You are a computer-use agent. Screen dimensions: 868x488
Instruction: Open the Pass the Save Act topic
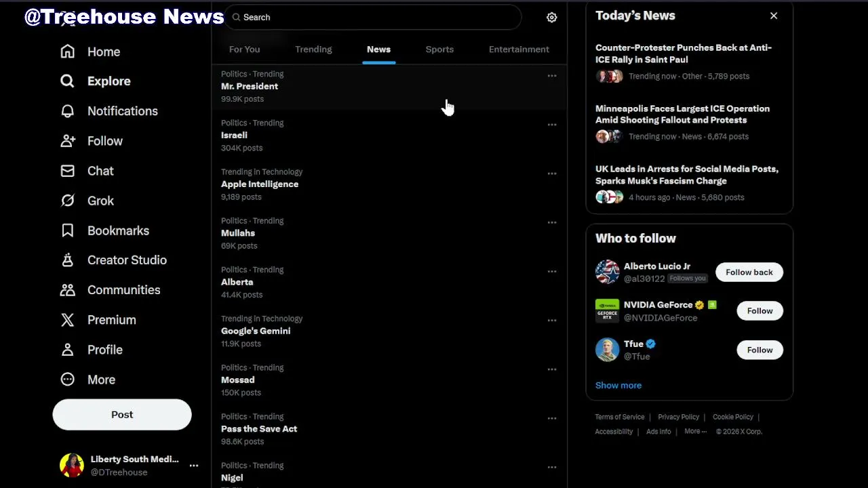389,429
